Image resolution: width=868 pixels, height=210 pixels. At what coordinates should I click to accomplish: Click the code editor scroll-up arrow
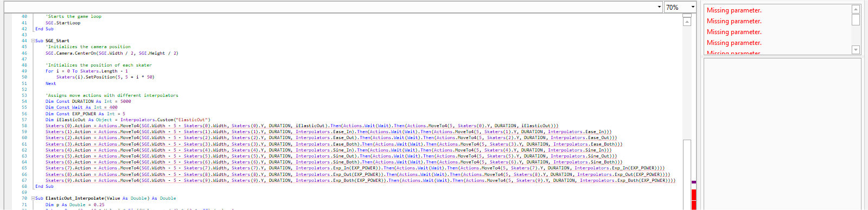coord(687,22)
